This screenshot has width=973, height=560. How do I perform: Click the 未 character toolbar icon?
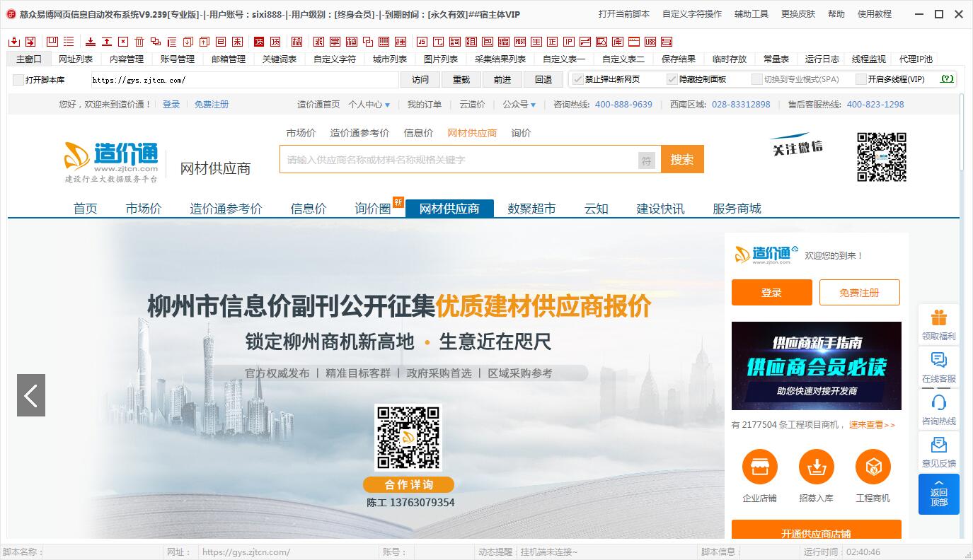237,42
